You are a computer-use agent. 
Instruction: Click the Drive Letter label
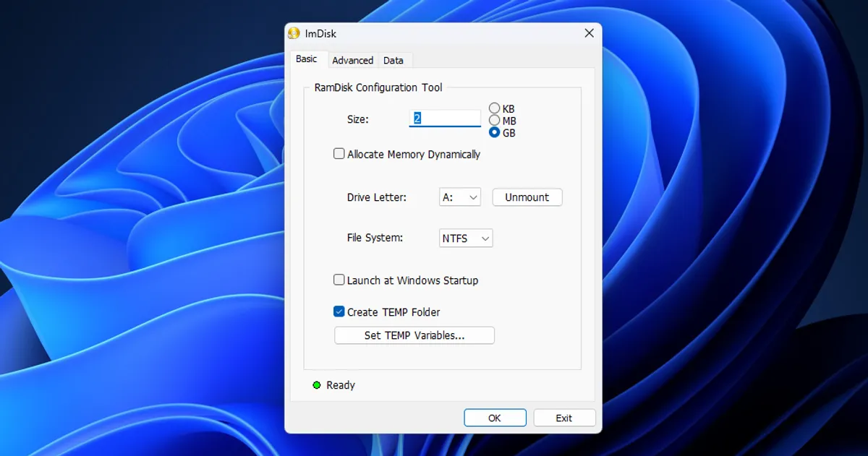point(377,197)
